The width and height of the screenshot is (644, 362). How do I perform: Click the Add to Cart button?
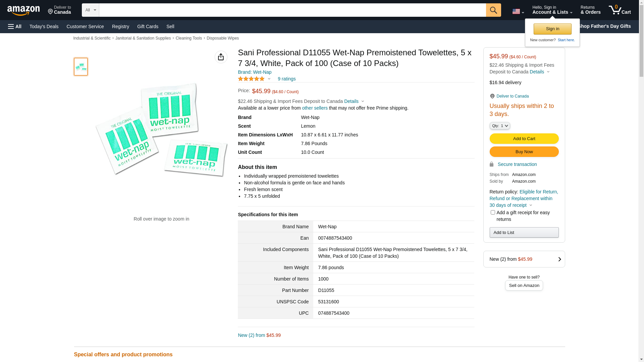524,138
